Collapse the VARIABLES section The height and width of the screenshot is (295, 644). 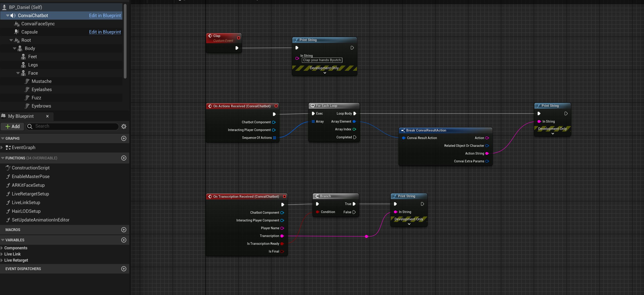[3, 240]
